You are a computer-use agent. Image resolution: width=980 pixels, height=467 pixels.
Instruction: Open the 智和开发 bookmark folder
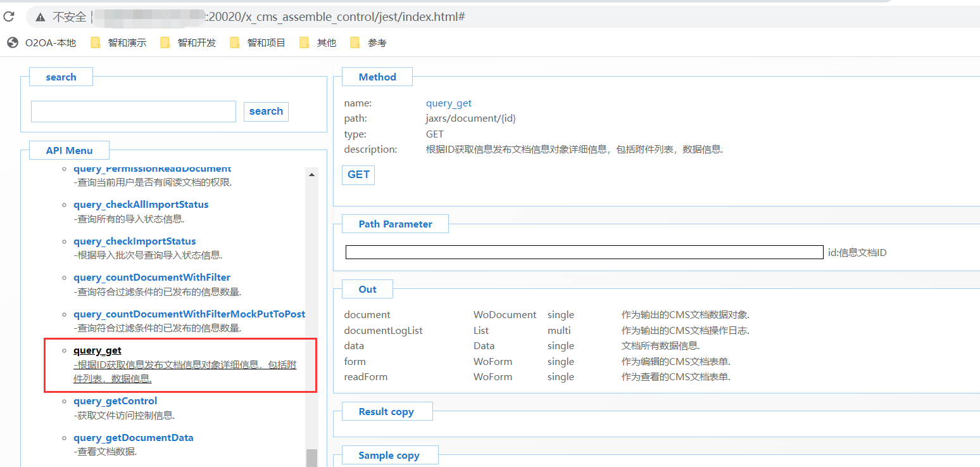point(189,42)
